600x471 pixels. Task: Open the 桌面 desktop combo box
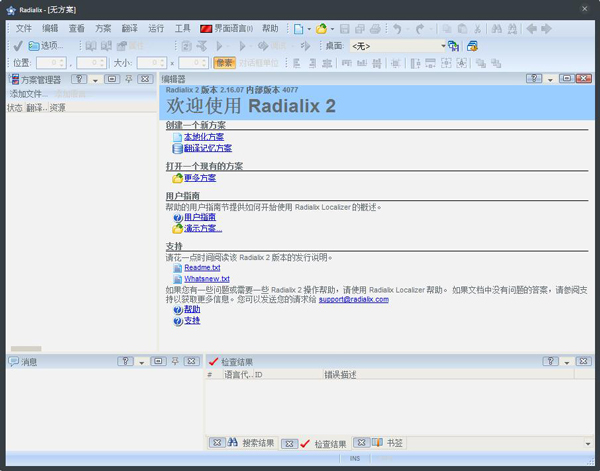398,46
